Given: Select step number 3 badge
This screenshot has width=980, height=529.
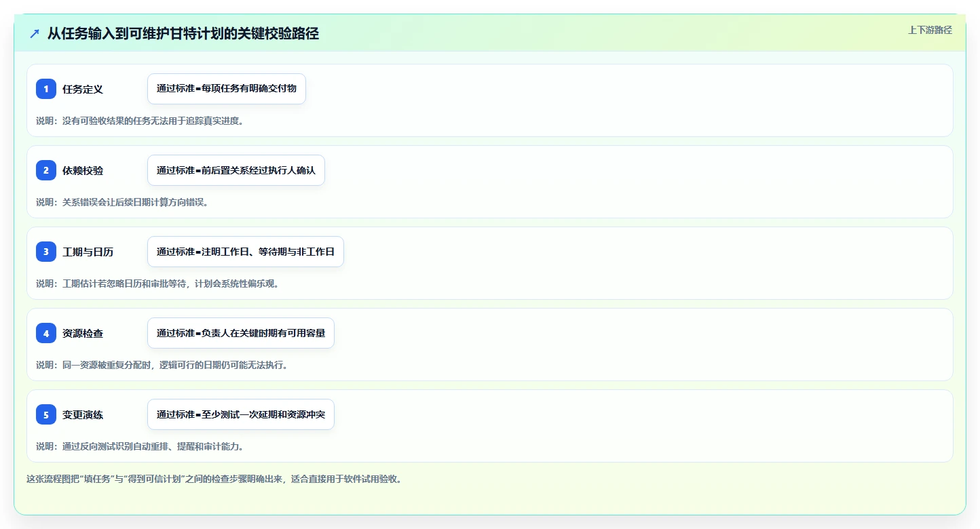Looking at the screenshot, I should 46,252.
